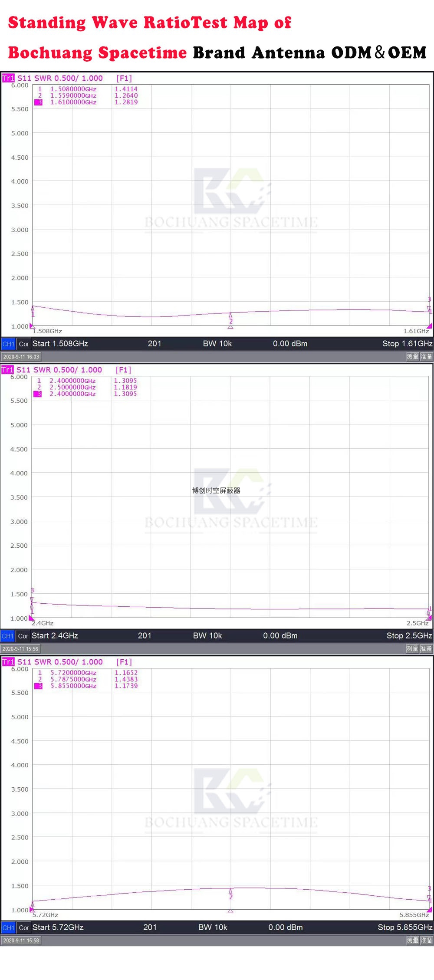Click 准备 status under the Stop 5.855GHz bar
The width and height of the screenshot is (434, 980).
pos(427,941)
